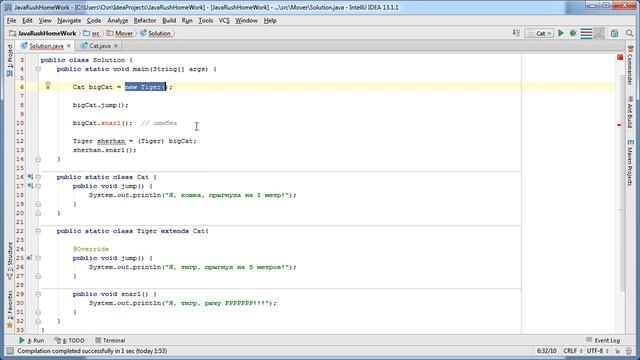Open the VCS menu
This screenshot has height=360, width=640.
point(224,20)
